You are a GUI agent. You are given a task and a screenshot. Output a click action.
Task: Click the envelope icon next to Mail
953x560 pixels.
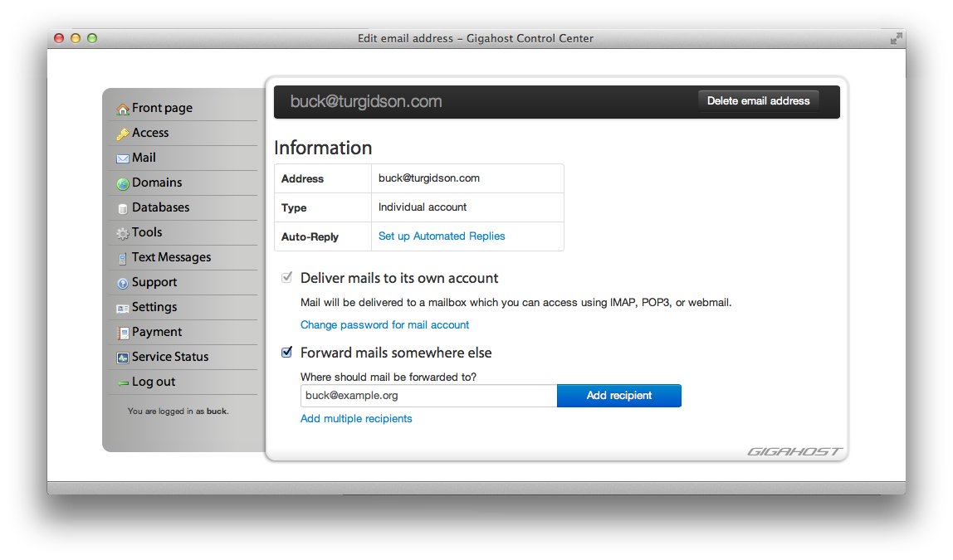click(x=123, y=158)
